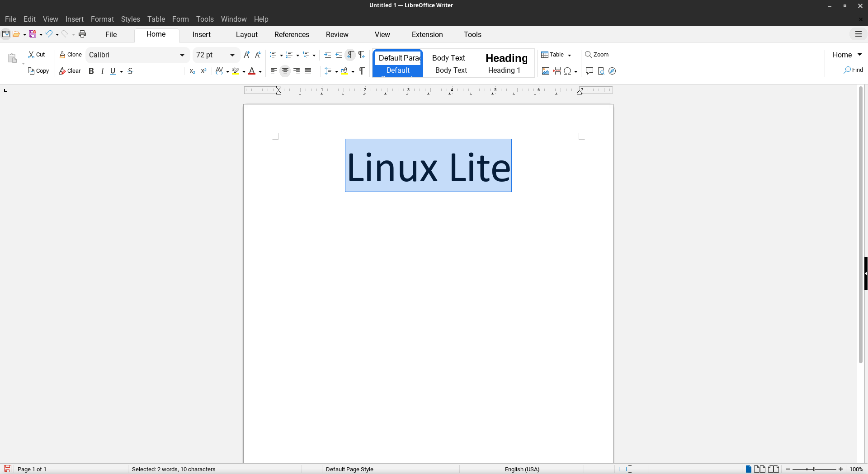Click the Print icon

[82, 34]
